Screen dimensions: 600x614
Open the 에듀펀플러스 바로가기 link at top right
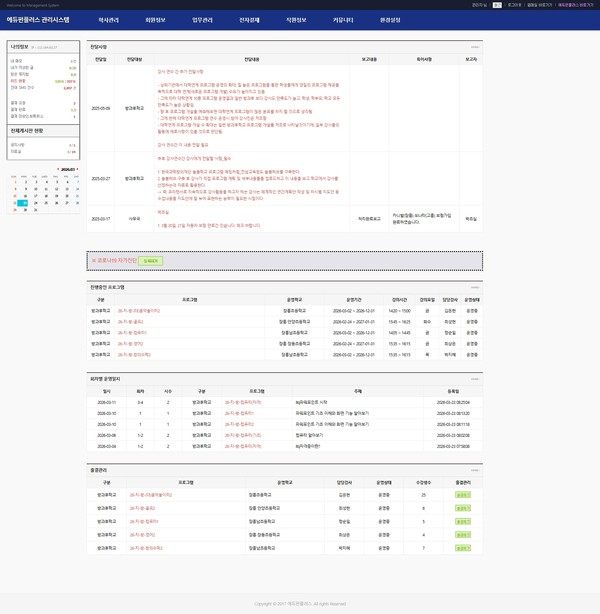pyautogui.click(x=575, y=5)
